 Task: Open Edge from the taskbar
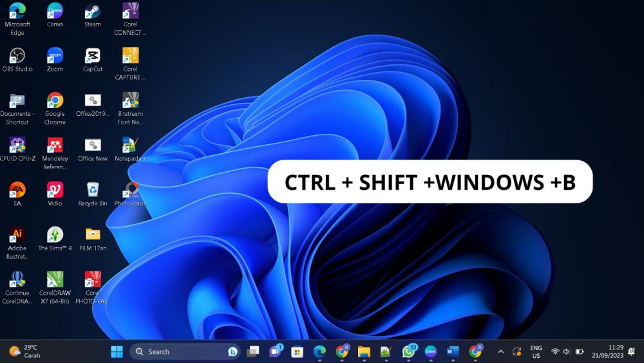(319, 351)
